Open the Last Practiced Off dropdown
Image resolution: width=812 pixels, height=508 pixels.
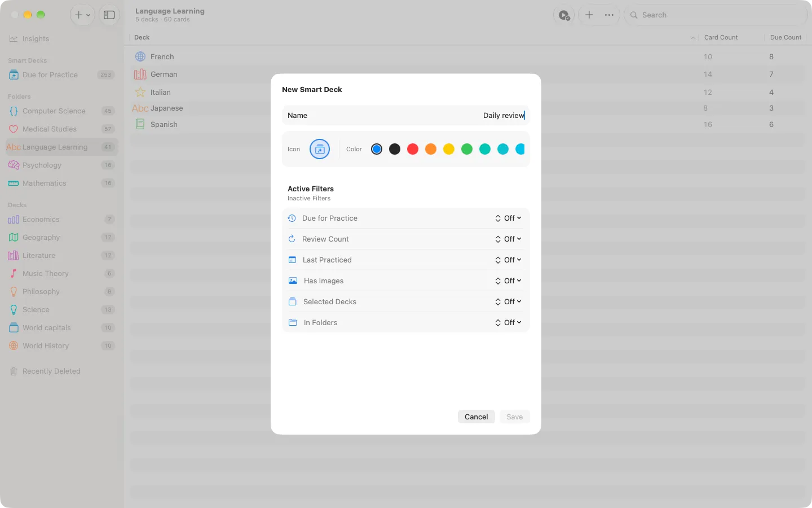pos(508,260)
